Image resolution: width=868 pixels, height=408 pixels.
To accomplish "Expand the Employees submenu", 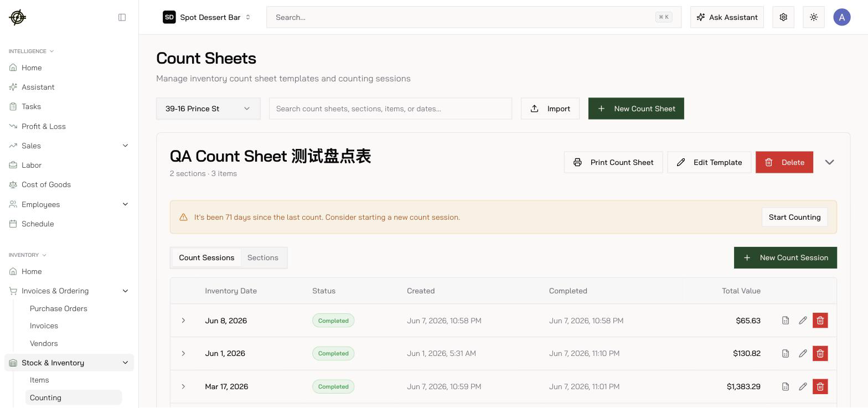I will [x=125, y=204].
